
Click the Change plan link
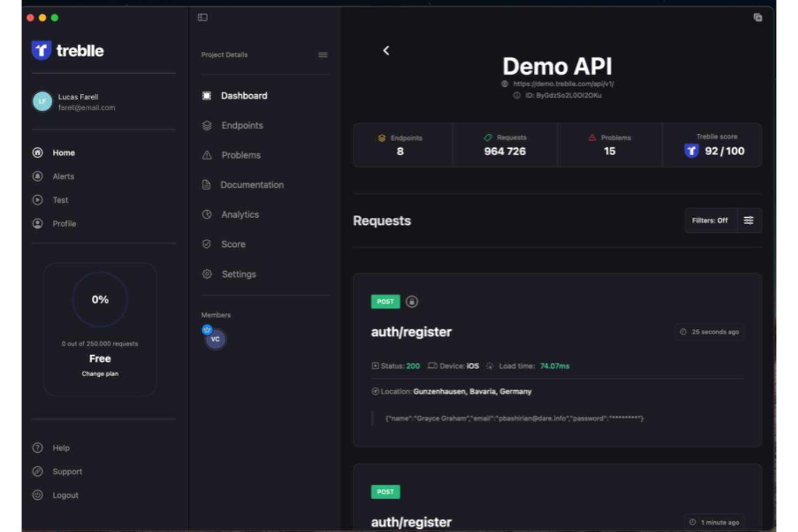click(100, 374)
